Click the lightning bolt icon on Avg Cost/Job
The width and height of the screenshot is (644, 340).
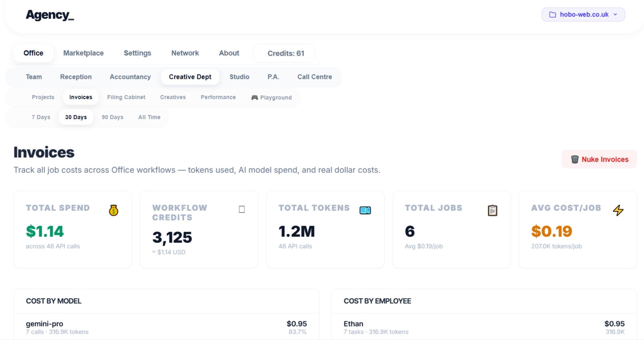pyautogui.click(x=618, y=210)
